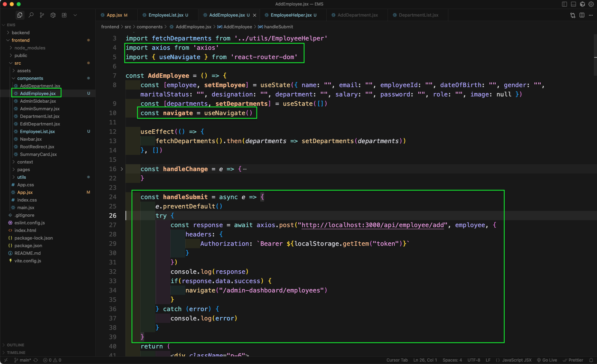Click the notifications bell in status bar
The height and width of the screenshot is (364, 597).
[591, 360]
